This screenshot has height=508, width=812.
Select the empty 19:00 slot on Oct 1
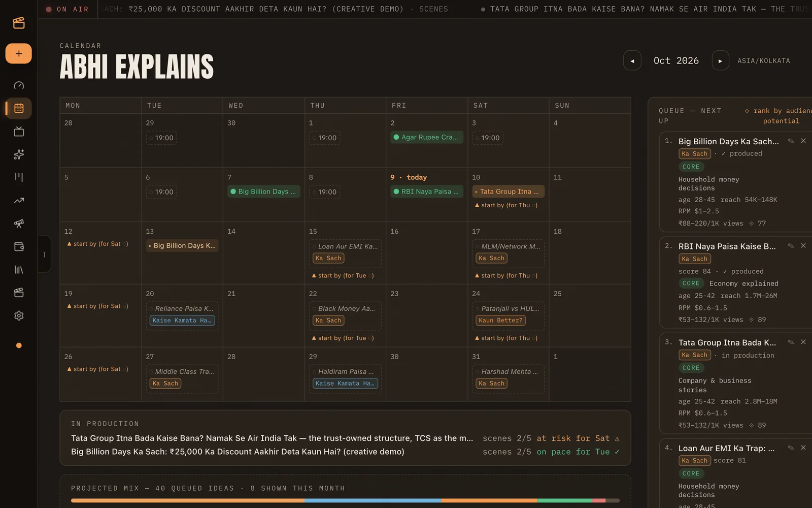(x=325, y=138)
